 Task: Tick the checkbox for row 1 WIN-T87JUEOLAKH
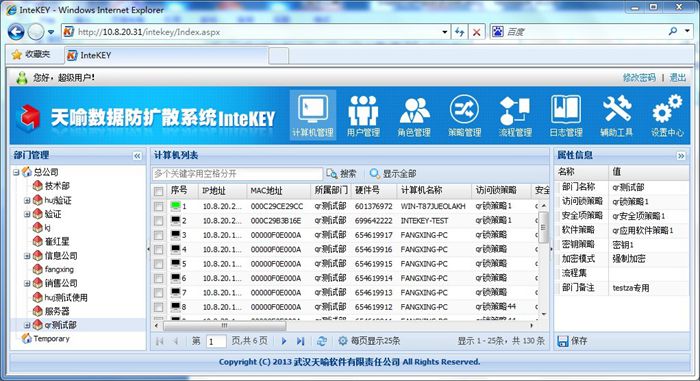[x=158, y=206]
